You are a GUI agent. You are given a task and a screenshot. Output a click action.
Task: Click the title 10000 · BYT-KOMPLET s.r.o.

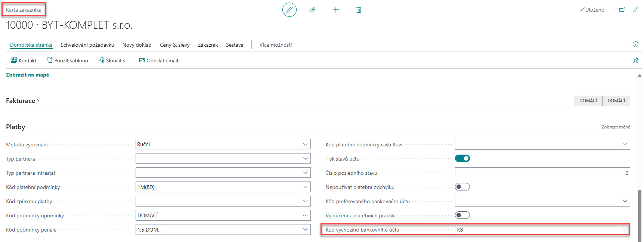[x=69, y=25]
